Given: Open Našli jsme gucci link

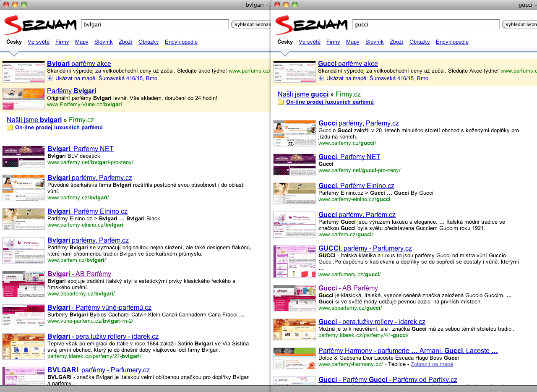Looking at the screenshot, I should (303, 94).
